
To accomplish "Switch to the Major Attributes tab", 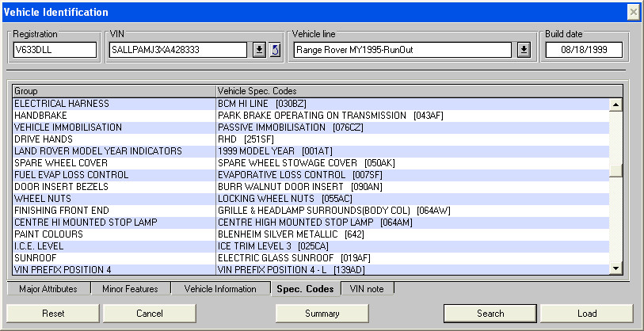I will point(48,289).
